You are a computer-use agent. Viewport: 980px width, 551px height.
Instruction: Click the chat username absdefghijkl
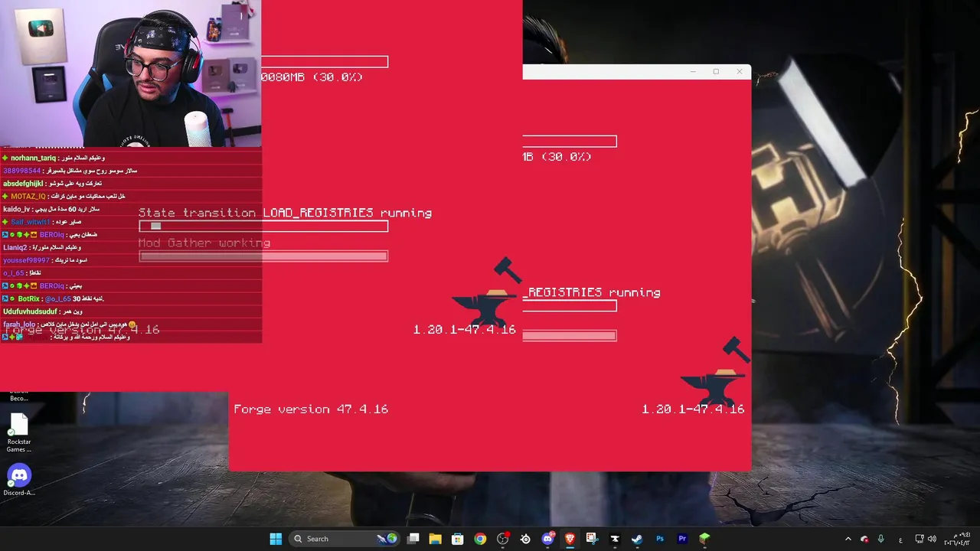click(x=24, y=184)
